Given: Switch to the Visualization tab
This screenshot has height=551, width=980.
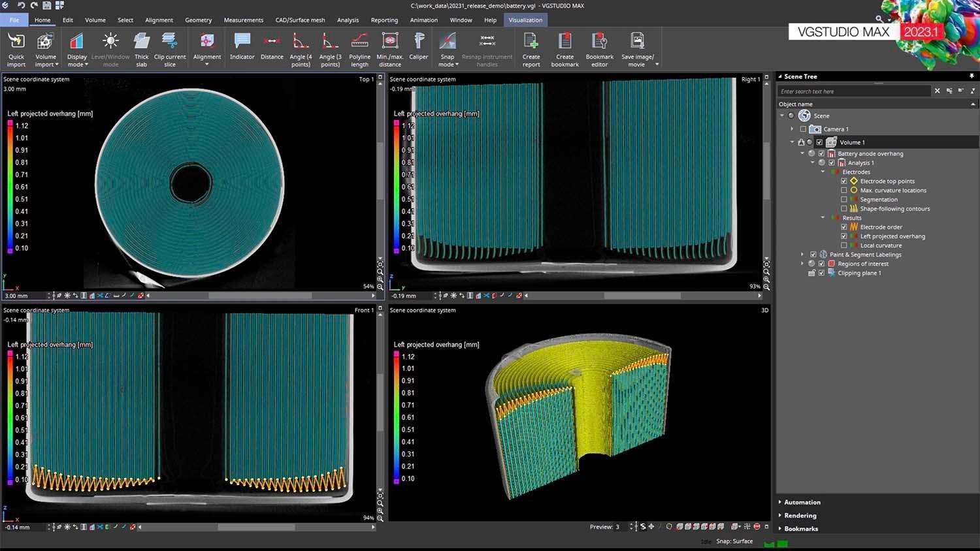Looking at the screenshot, I should (x=525, y=20).
